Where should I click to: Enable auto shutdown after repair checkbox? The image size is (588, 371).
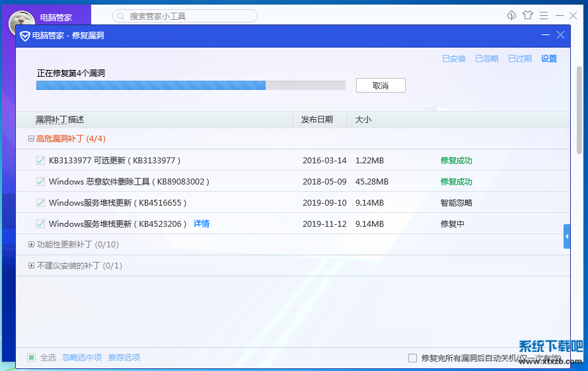(x=412, y=358)
